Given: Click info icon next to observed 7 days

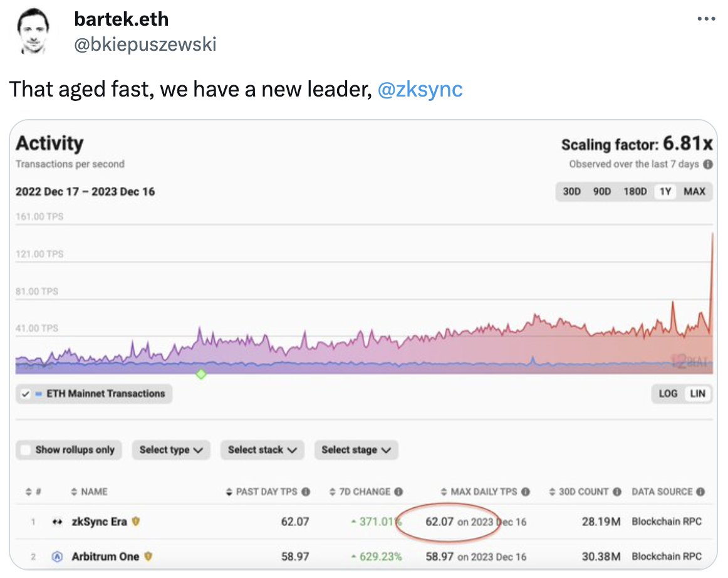Looking at the screenshot, I should click(708, 164).
